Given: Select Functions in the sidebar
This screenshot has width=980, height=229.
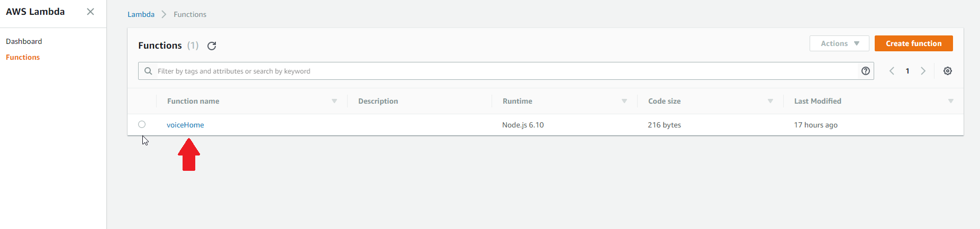Looking at the screenshot, I should (x=23, y=57).
